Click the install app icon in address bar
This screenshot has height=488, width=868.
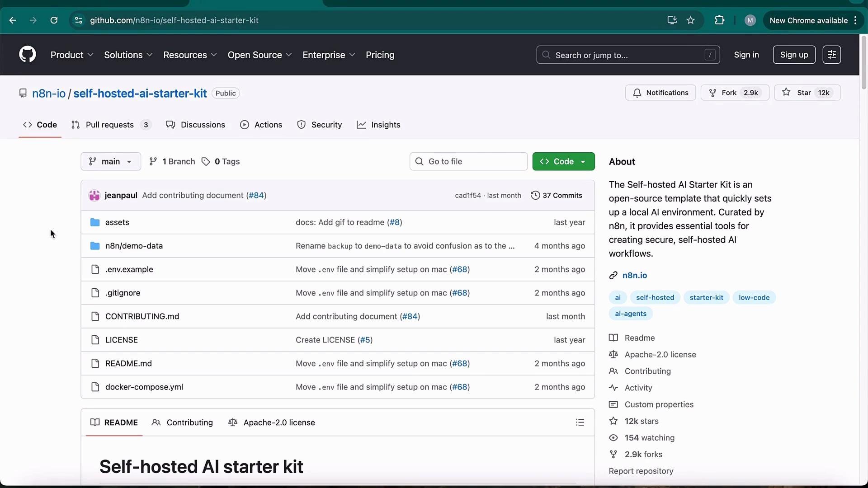[x=672, y=20]
